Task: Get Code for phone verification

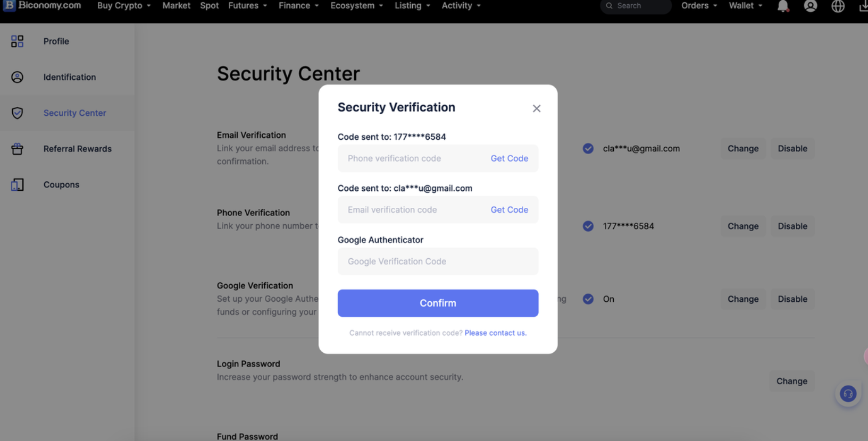Action: pos(509,158)
